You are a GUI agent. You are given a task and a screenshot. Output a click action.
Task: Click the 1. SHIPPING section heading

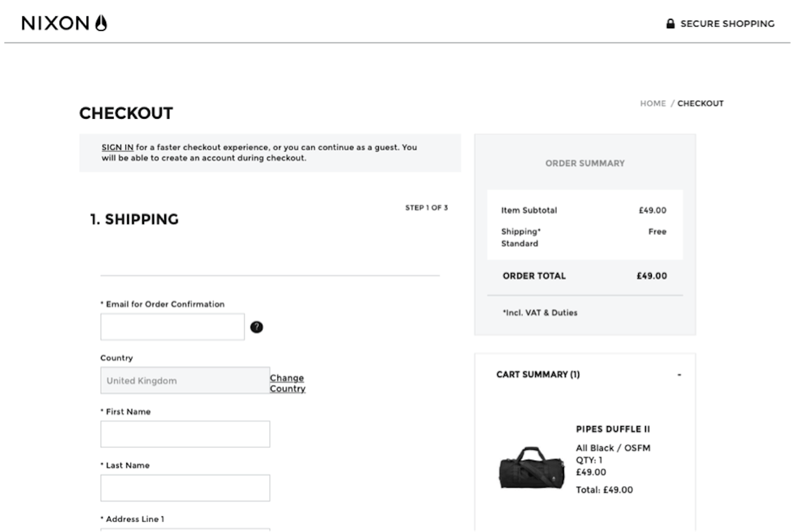tap(134, 219)
